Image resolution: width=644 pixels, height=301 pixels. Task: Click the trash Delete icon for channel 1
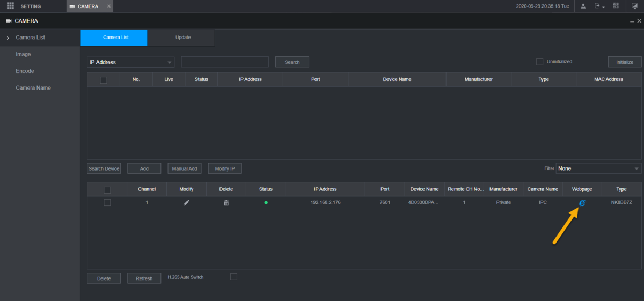pos(226,203)
